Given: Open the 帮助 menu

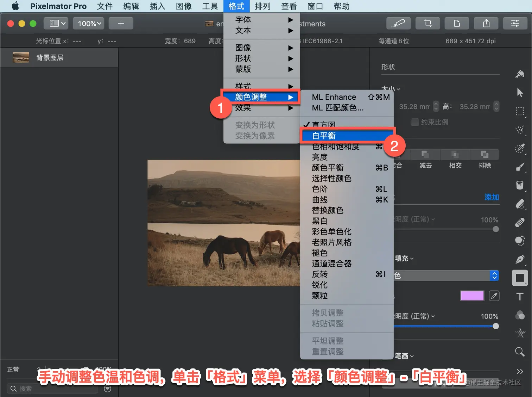Looking at the screenshot, I should 341,6.
